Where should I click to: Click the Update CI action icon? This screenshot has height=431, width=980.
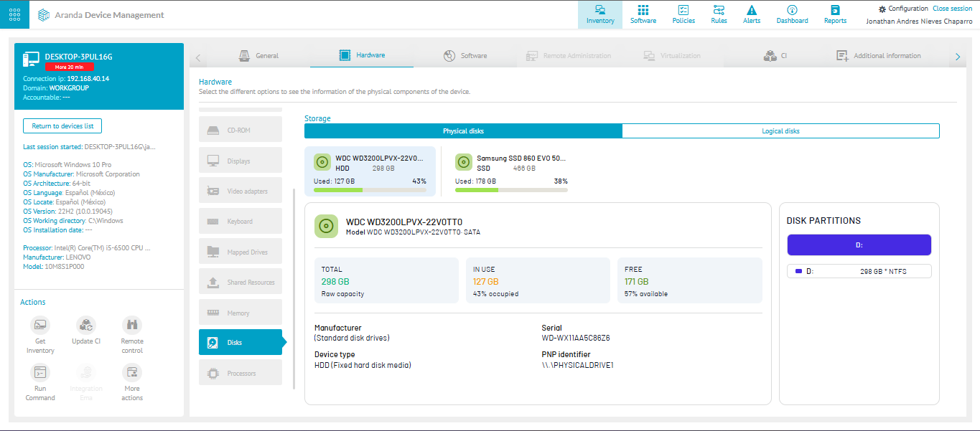[x=86, y=325]
